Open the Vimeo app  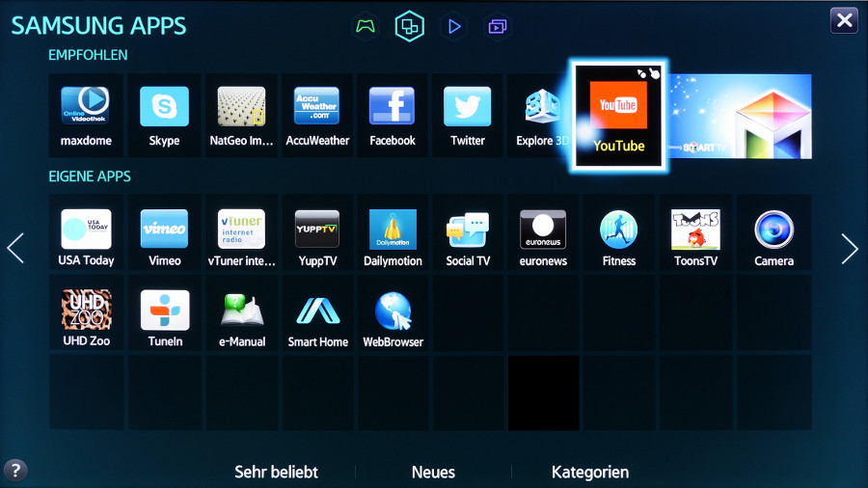[x=164, y=234]
